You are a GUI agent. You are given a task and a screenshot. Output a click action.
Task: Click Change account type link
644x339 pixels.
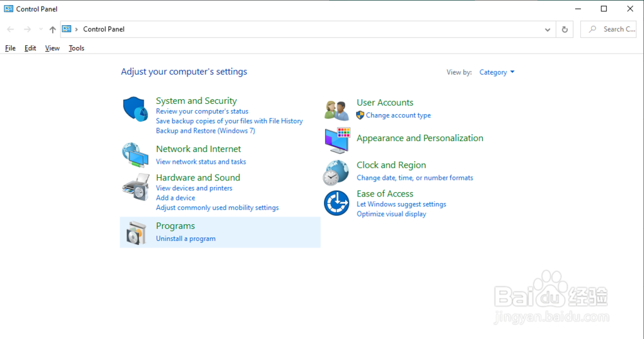point(398,115)
